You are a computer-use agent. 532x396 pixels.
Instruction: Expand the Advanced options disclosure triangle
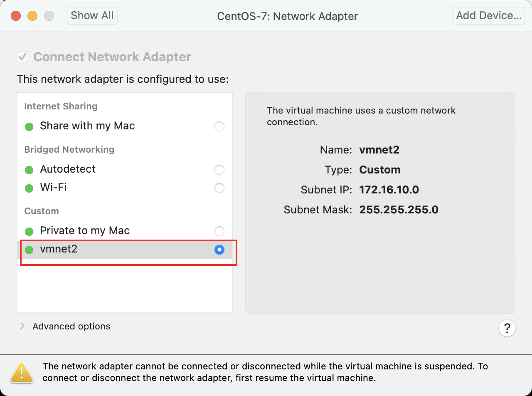click(x=22, y=326)
